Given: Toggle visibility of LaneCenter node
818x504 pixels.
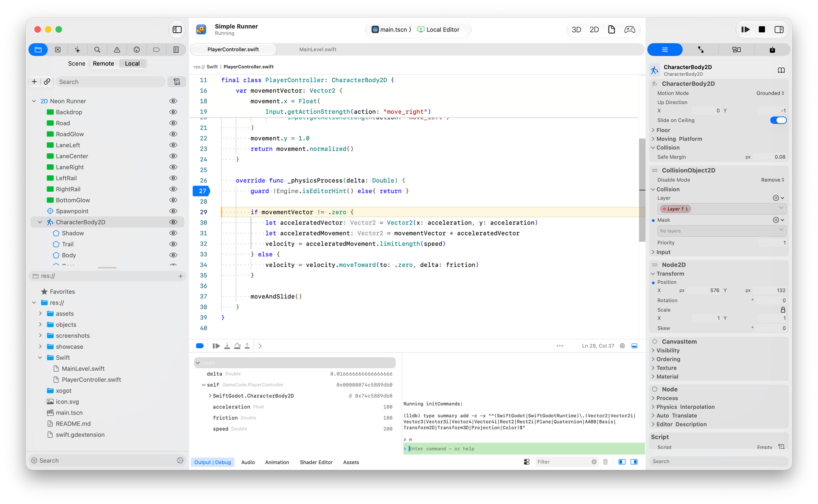Looking at the screenshot, I should (173, 156).
